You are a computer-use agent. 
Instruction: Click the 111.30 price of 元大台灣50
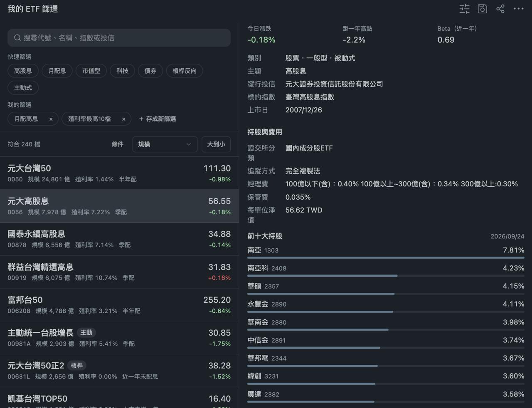[x=217, y=168]
